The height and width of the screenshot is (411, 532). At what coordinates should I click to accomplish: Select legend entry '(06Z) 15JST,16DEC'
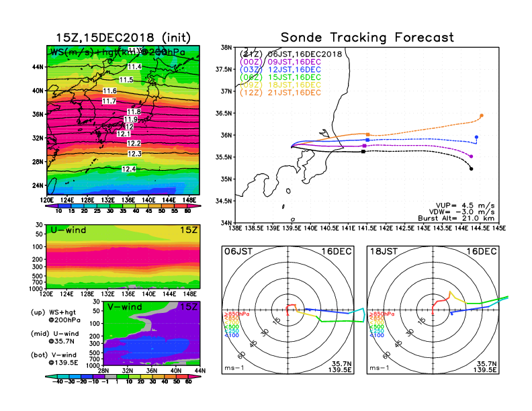pos(280,77)
